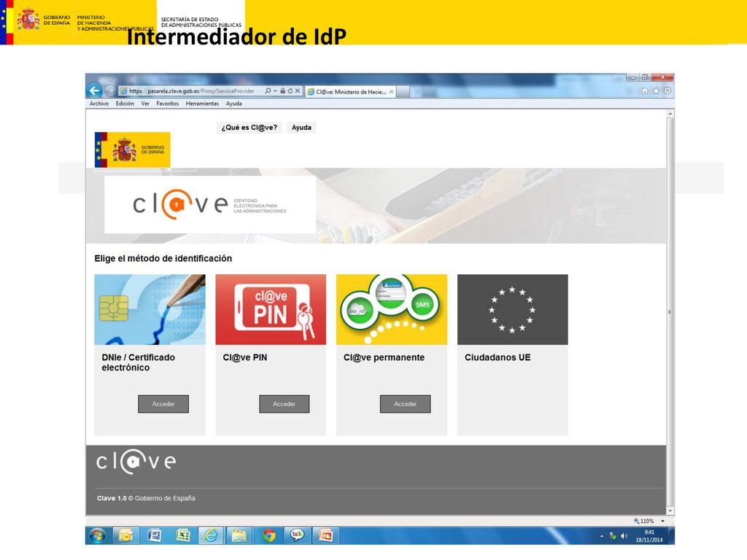Click the cl@ve banner logo
747x560 pixels.
tap(209, 204)
